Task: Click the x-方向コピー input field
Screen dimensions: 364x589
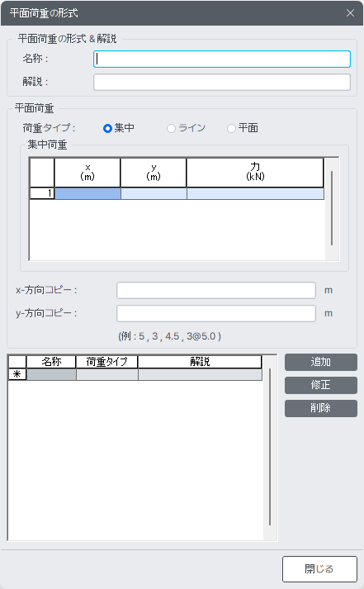Action: pos(215,290)
